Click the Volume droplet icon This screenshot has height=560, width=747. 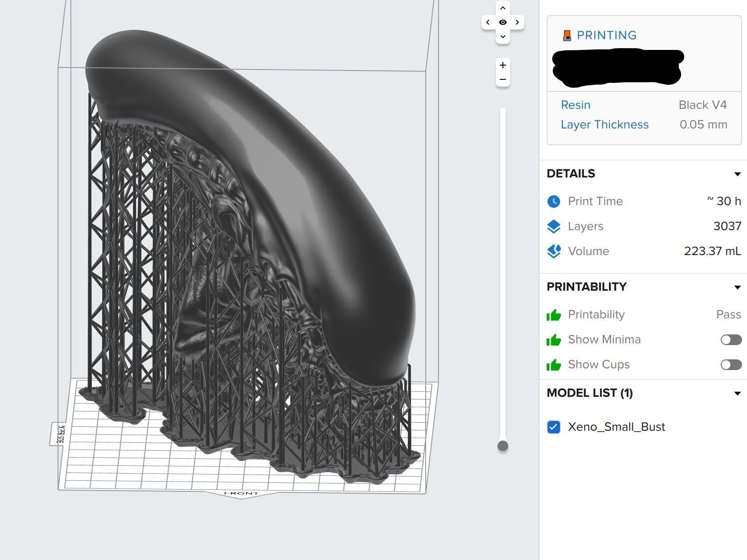point(554,251)
